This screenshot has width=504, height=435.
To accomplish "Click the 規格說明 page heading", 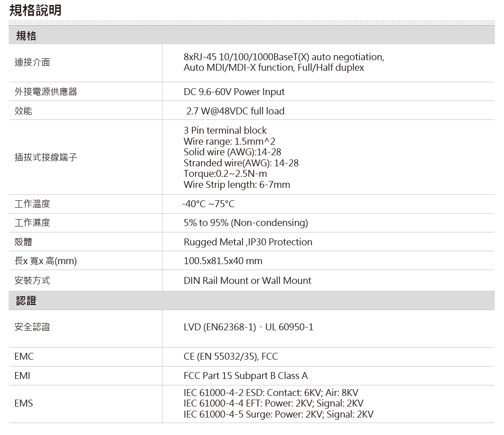I will [35, 10].
